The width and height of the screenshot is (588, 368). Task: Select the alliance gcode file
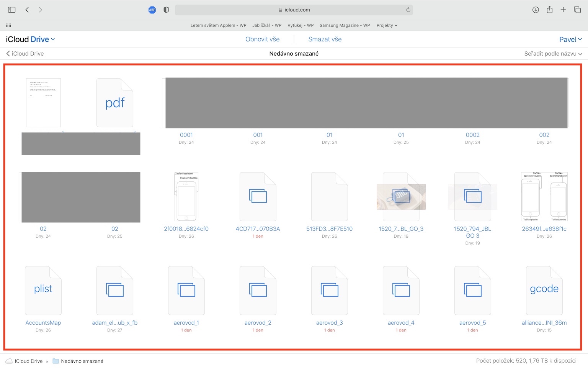point(544,291)
